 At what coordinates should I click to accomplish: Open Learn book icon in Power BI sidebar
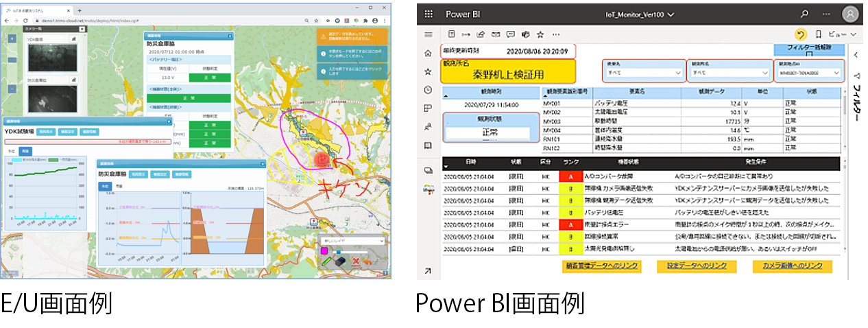[x=429, y=145]
